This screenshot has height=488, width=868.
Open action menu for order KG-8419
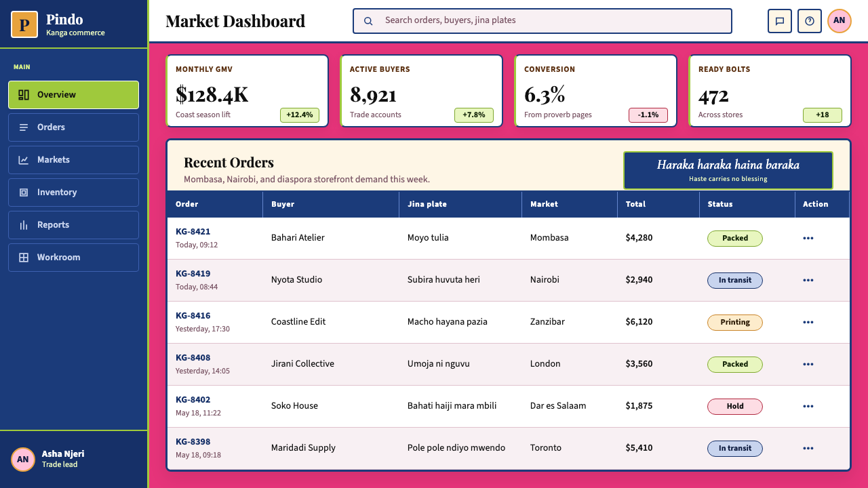pos(808,281)
